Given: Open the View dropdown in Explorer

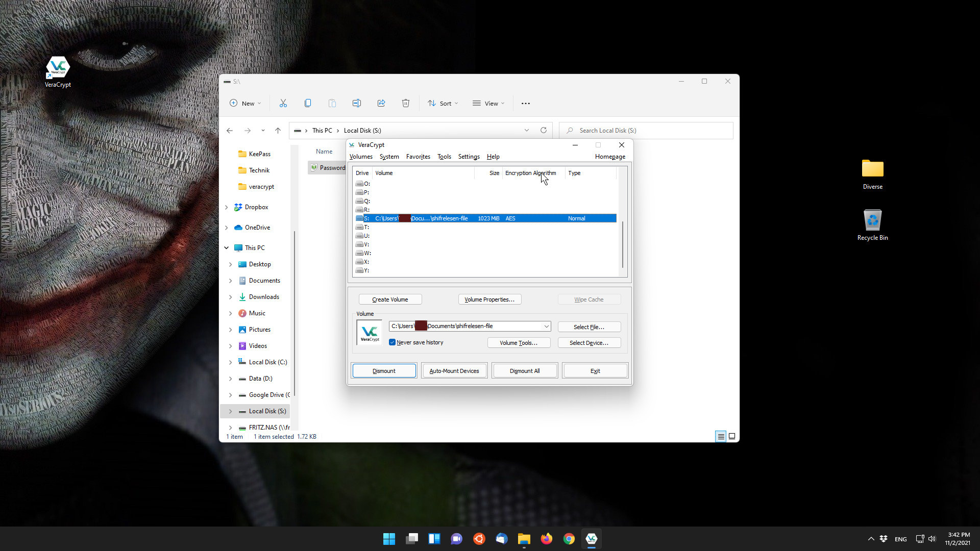Looking at the screenshot, I should 488,103.
